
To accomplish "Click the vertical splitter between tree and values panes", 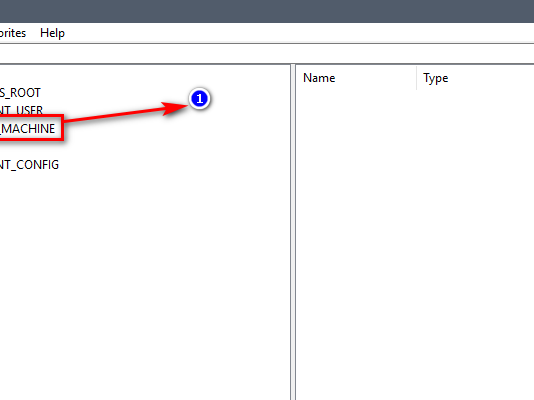I will pyautogui.click(x=293, y=231).
